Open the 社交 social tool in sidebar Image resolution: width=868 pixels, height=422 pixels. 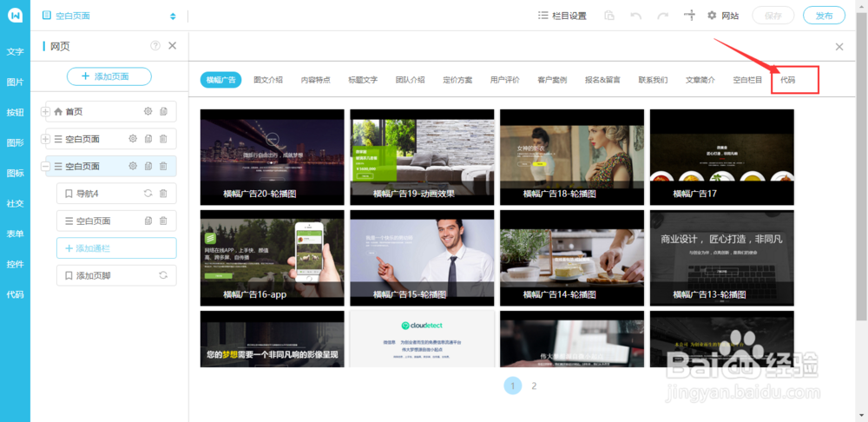pos(15,203)
